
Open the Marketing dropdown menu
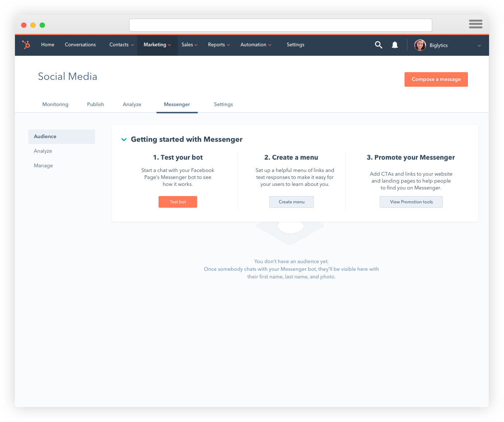pos(157,45)
